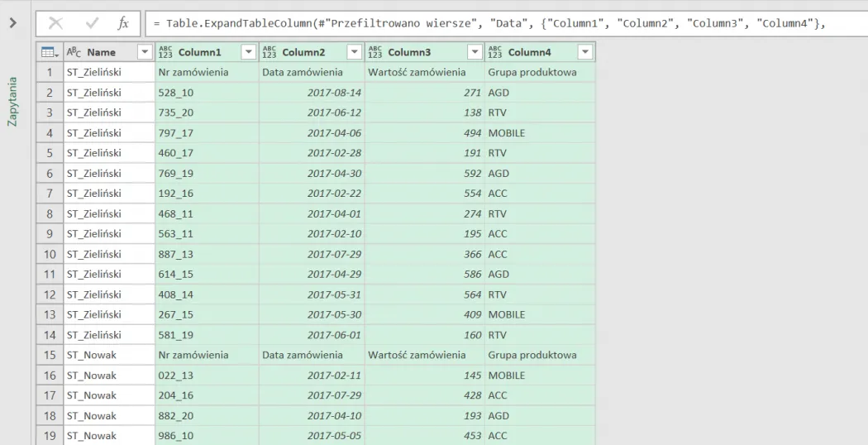Image resolution: width=868 pixels, height=445 pixels.
Task: Confirm the formula with the checkmark icon
Action: [x=90, y=23]
